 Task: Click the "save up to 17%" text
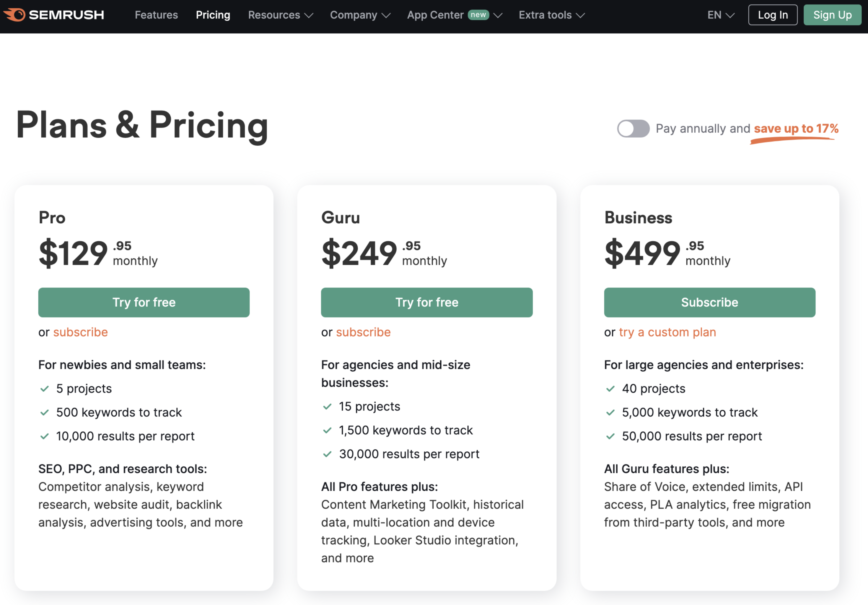[796, 129]
